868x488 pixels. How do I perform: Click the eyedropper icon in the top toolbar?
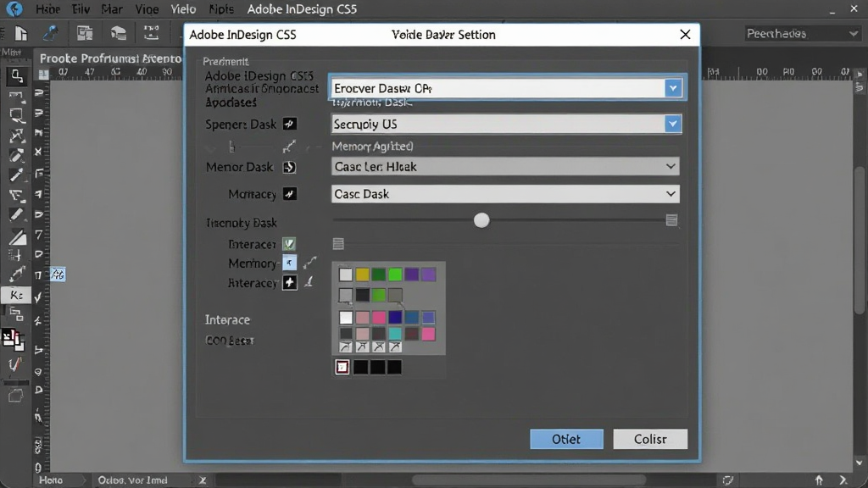click(51, 33)
